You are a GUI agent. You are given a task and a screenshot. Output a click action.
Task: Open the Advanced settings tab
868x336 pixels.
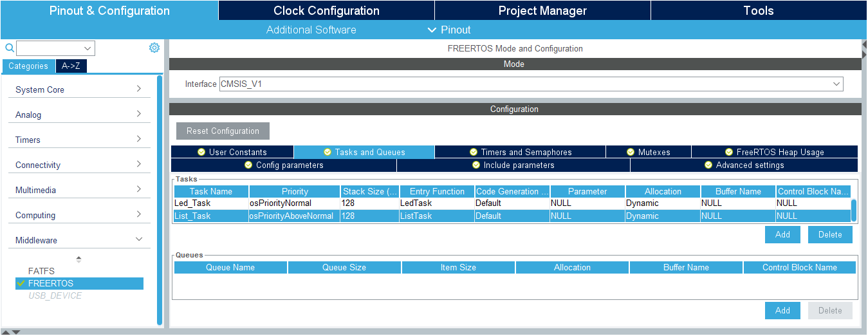point(744,165)
